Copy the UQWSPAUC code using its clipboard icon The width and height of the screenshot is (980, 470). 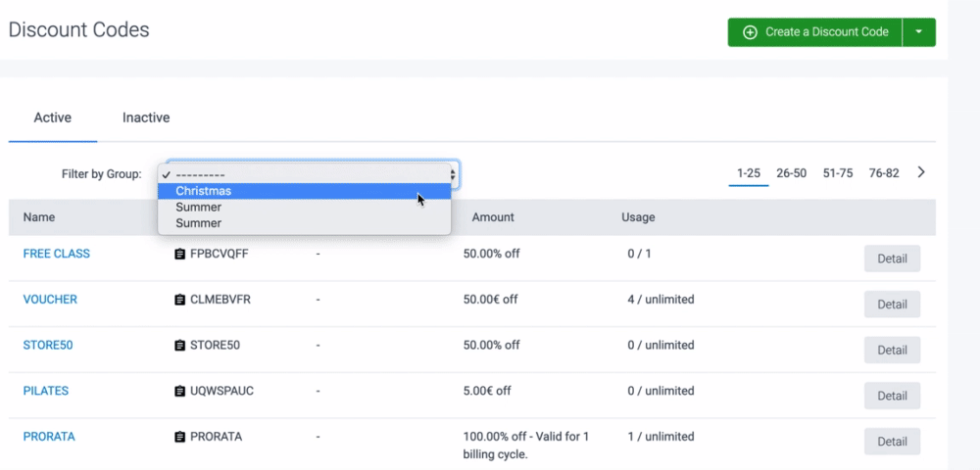(179, 391)
